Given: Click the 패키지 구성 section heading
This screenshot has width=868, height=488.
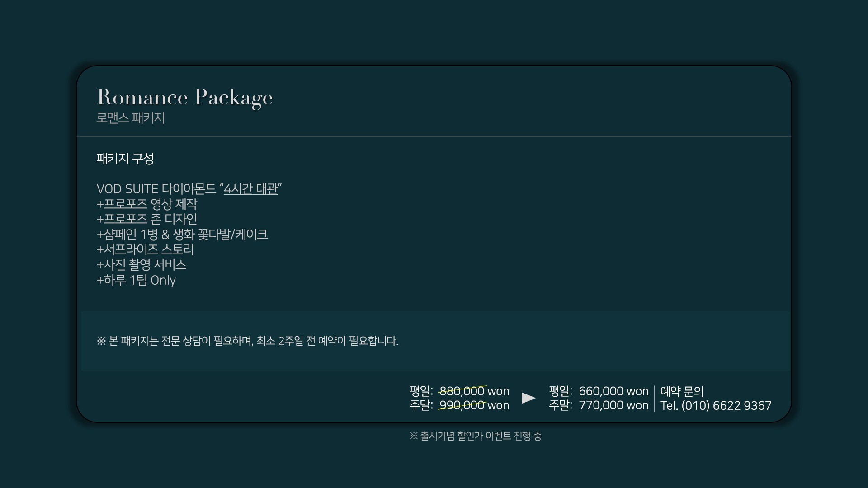Looking at the screenshot, I should point(125,159).
